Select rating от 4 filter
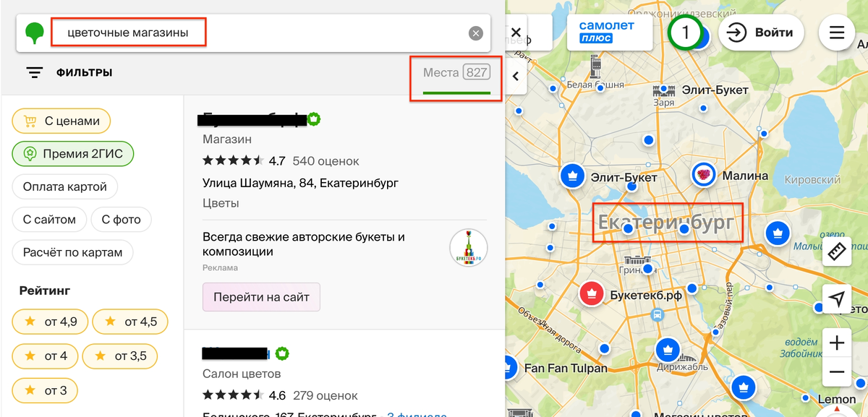This screenshot has height=417, width=868. click(x=45, y=356)
